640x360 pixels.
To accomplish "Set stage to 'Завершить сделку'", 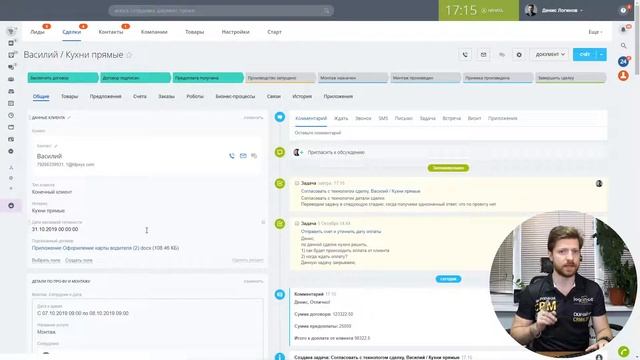I will coord(570,78).
